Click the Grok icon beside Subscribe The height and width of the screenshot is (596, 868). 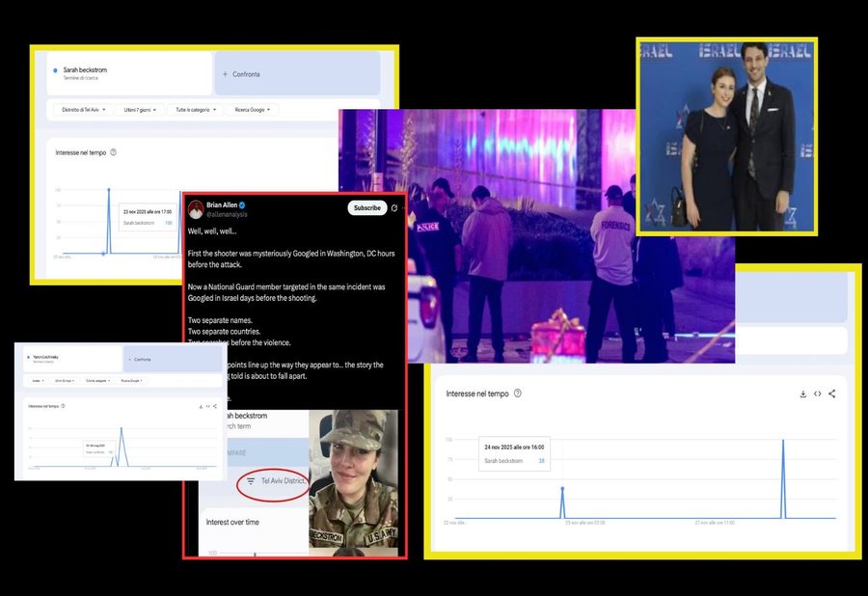393,208
